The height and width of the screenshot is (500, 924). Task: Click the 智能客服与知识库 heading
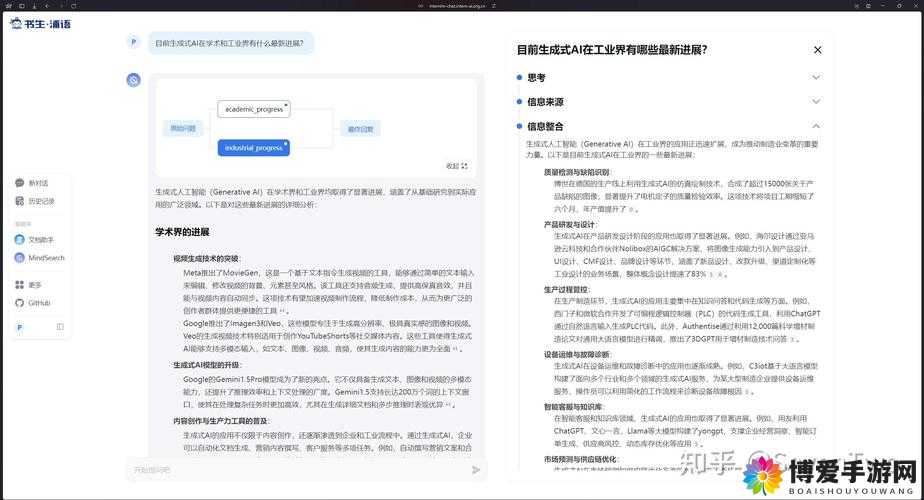click(x=573, y=407)
